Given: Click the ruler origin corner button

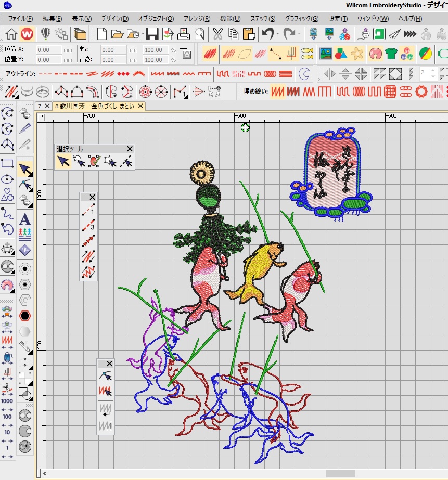Looking at the screenshot, I should pos(41,118).
